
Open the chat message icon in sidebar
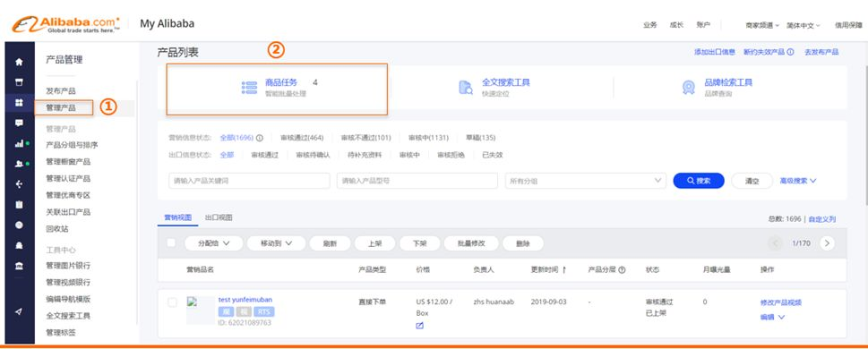pyautogui.click(x=19, y=123)
